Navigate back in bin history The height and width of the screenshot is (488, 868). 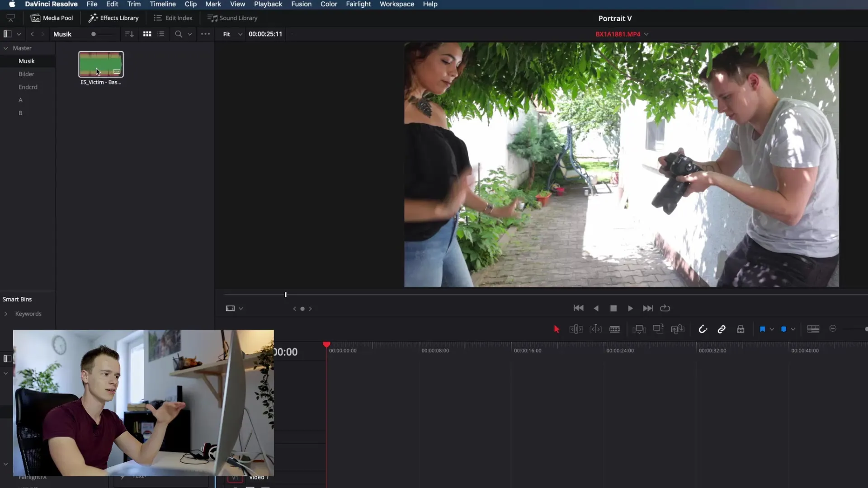tap(32, 34)
